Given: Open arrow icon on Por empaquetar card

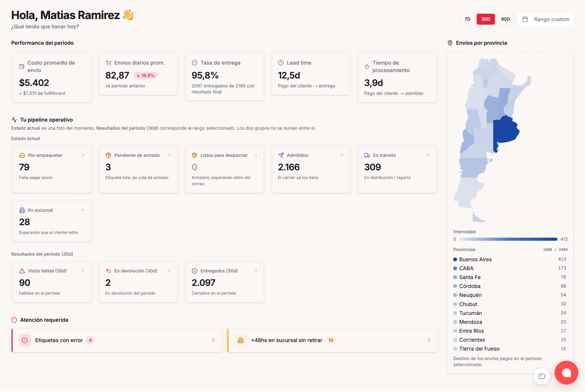Looking at the screenshot, I should pos(83,155).
